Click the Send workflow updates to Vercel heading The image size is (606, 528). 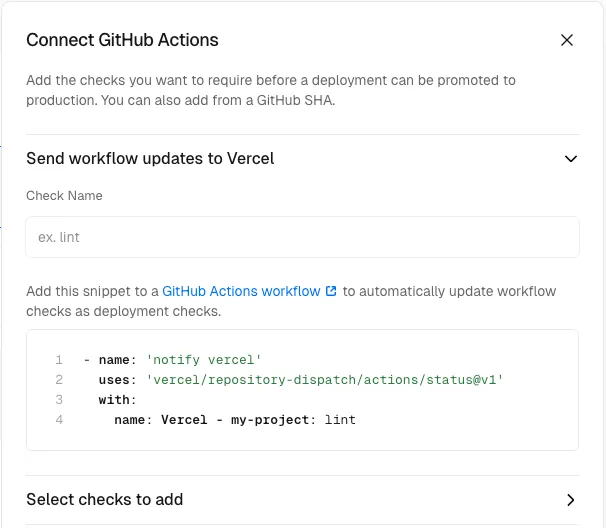click(150, 158)
